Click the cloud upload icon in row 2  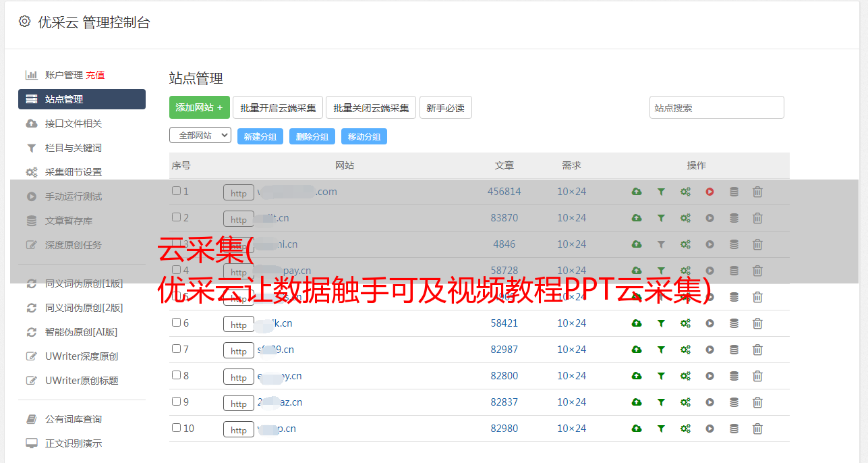tap(637, 218)
